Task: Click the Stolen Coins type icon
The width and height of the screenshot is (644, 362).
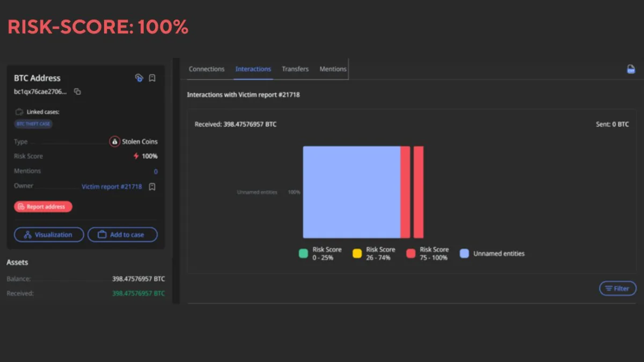Action: [x=114, y=142]
